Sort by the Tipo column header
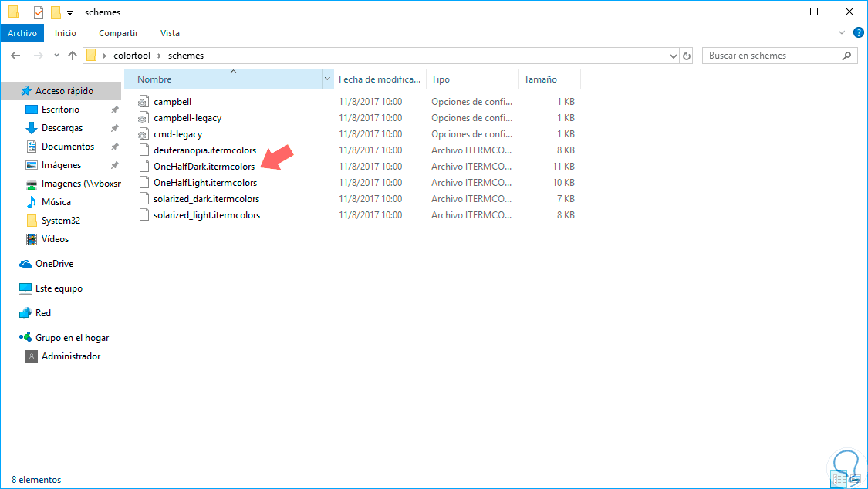This screenshot has height=489, width=868. click(472, 79)
